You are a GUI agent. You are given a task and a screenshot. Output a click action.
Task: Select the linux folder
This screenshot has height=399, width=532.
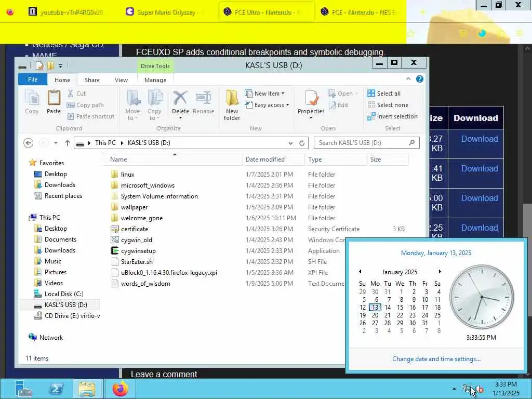pos(128,175)
